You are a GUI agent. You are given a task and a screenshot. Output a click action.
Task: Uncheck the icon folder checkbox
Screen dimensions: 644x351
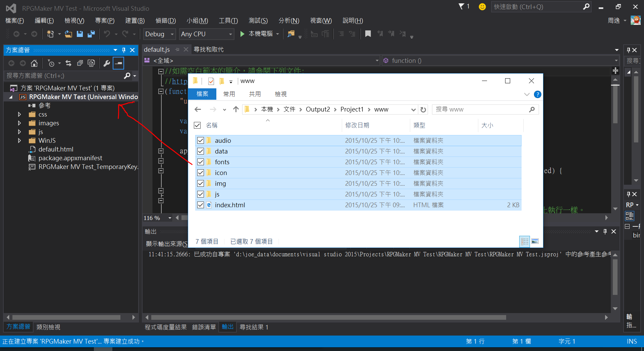[201, 173]
